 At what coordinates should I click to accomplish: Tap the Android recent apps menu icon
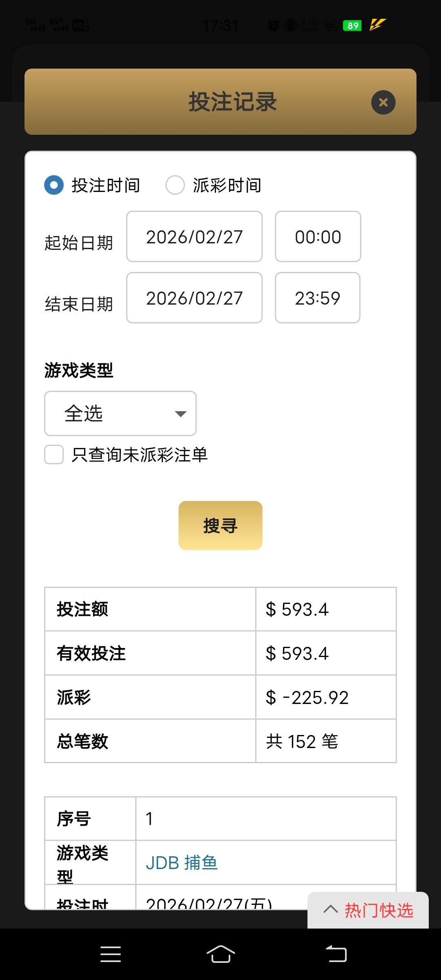pyautogui.click(x=111, y=954)
